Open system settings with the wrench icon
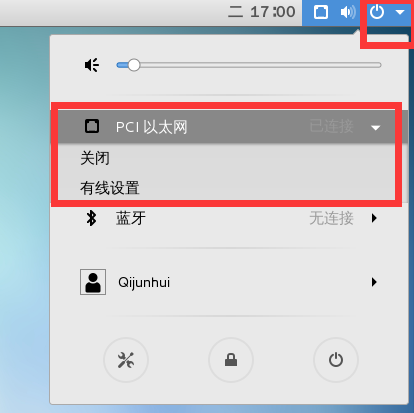The height and width of the screenshot is (413, 414). coord(126,360)
